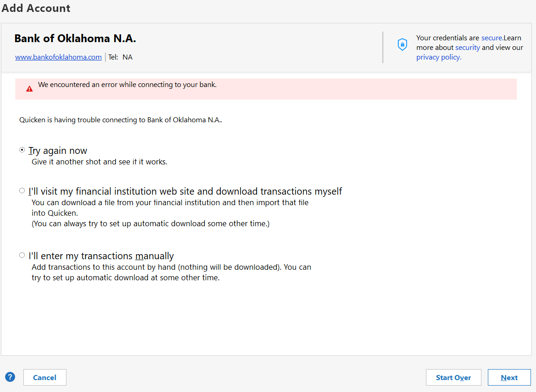536x392 pixels.
Task: Open the www.bankofoklahoma.com link
Action: click(58, 57)
